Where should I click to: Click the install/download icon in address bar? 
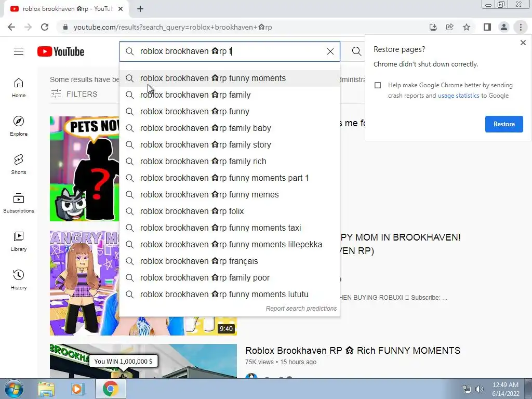pyautogui.click(x=433, y=27)
